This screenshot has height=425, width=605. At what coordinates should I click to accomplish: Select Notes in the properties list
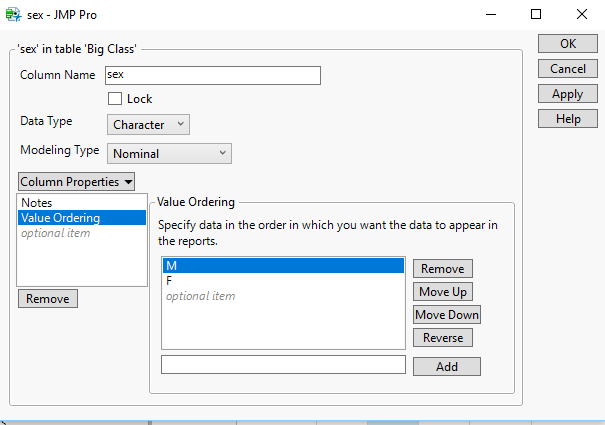pos(82,203)
